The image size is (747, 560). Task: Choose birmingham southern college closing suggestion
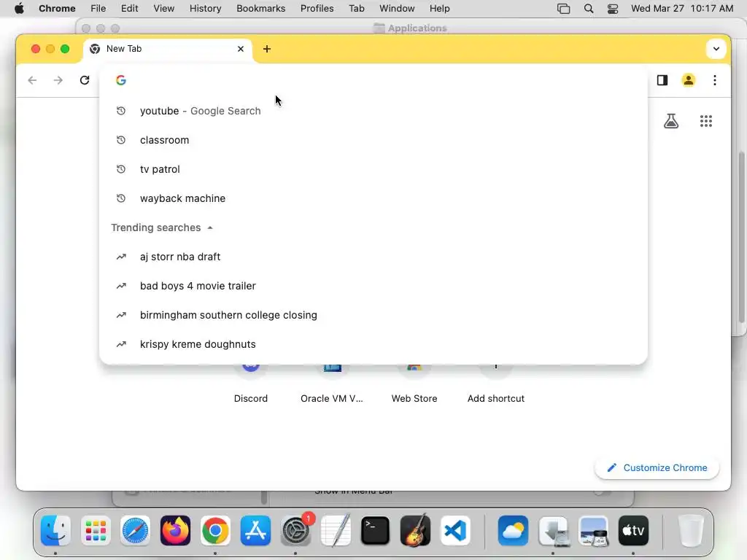tap(373, 315)
